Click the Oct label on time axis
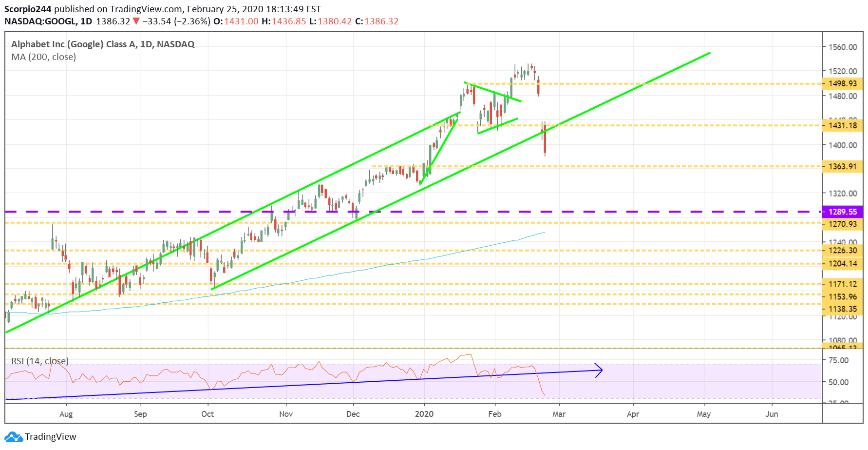 208,414
